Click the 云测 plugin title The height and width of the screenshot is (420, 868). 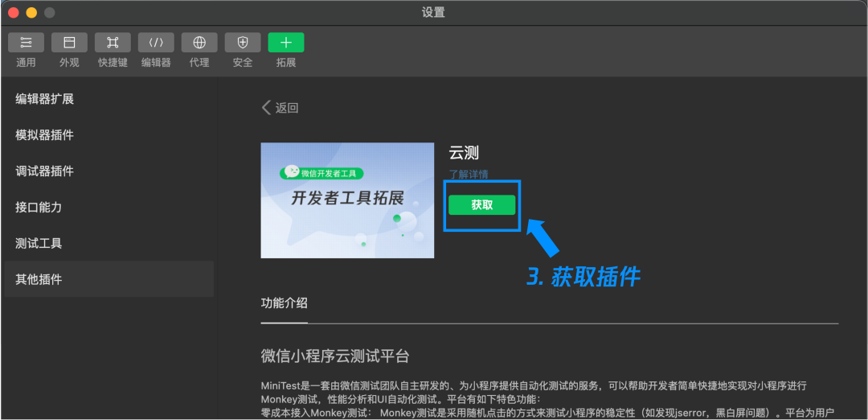(x=464, y=154)
